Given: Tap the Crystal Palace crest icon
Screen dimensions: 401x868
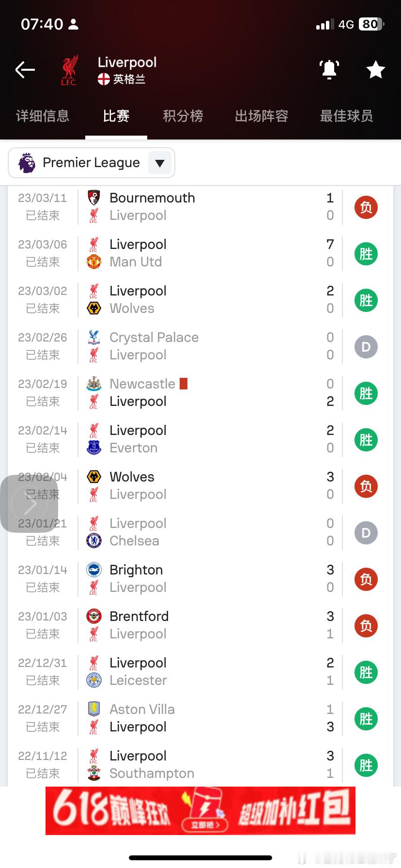Looking at the screenshot, I should (93, 337).
